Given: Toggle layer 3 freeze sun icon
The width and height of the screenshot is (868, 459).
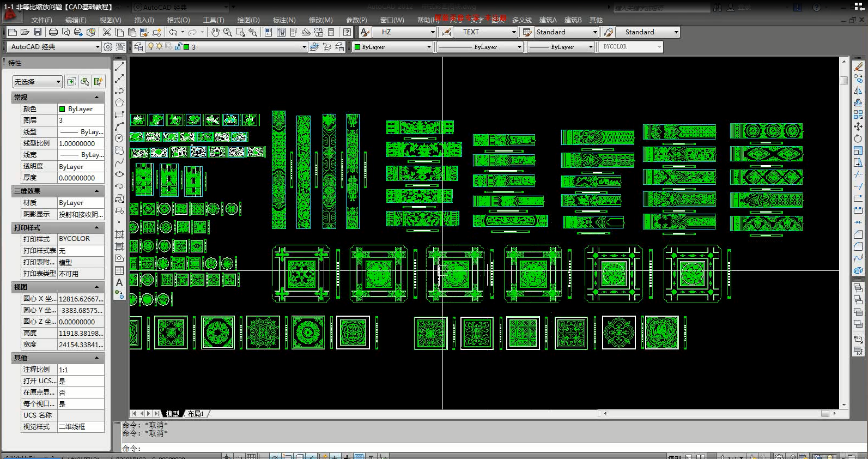Looking at the screenshot, I should (x=159, y=47).
